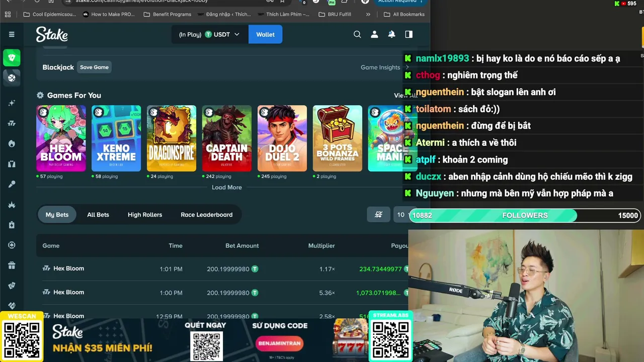
Task: Click the bet list display toggle icon
Action: coord(378,215)
